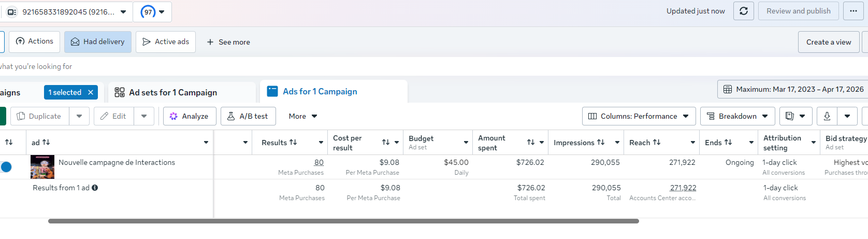Click the horizontal table scrollbar
This screenshot has height=239, width=868.
[x=343, y=221]
